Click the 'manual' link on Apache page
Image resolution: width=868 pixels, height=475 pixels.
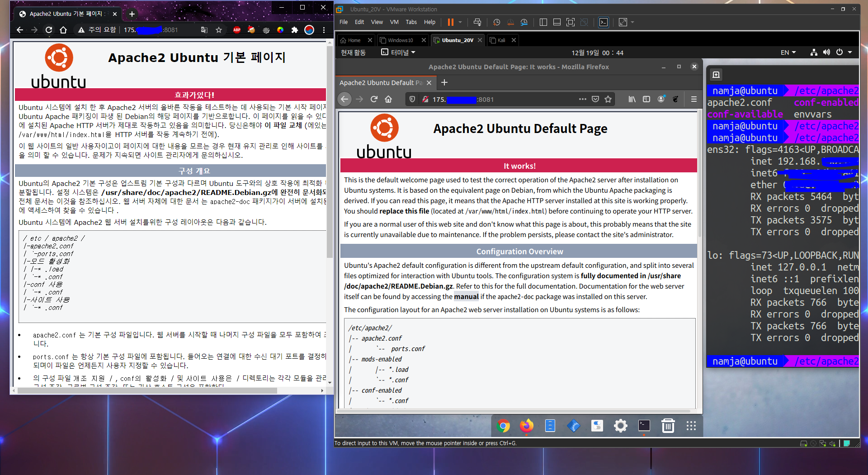coord(466,297)
